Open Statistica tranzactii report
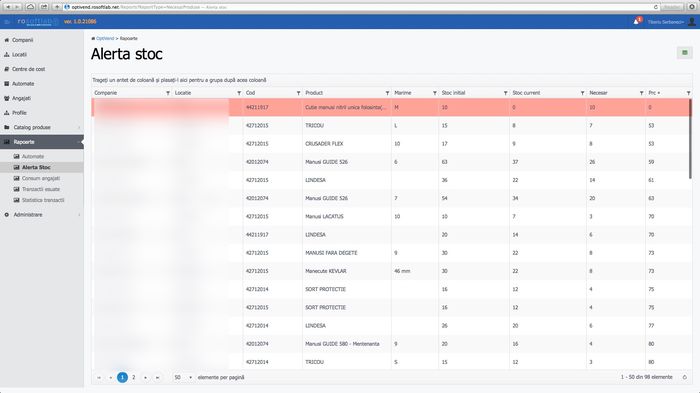This screenshot has height=393, width=700. (x=42, y=200)
